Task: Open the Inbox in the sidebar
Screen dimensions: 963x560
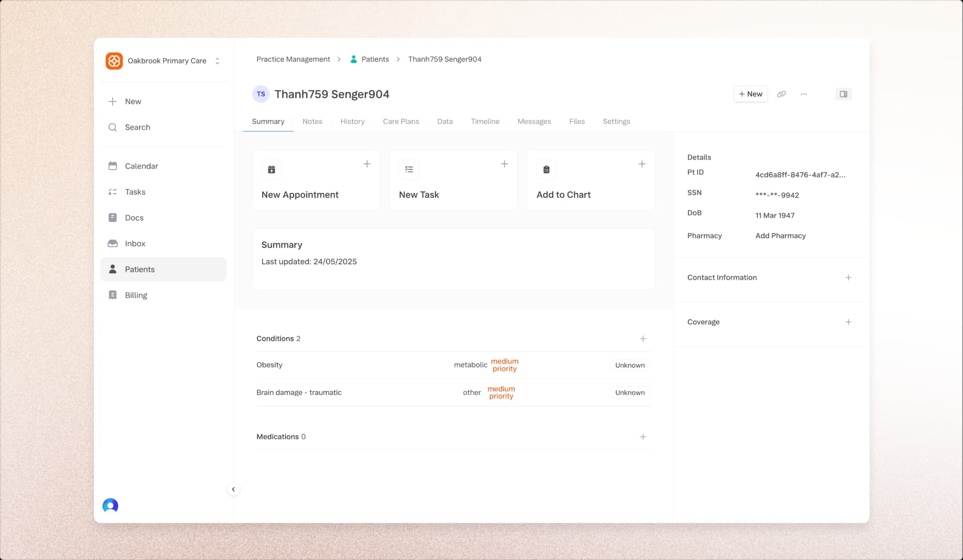Action: [x=135, y=244]
